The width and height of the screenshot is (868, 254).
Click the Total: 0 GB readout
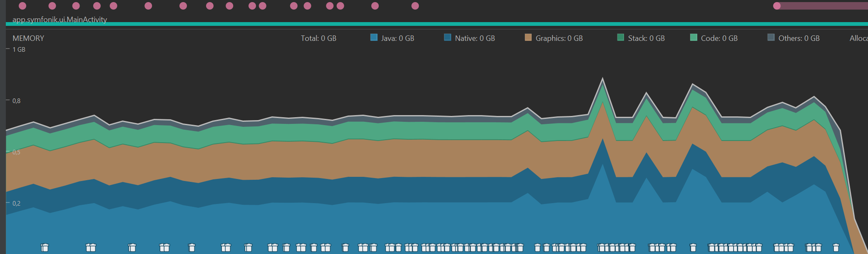[318, 38]
